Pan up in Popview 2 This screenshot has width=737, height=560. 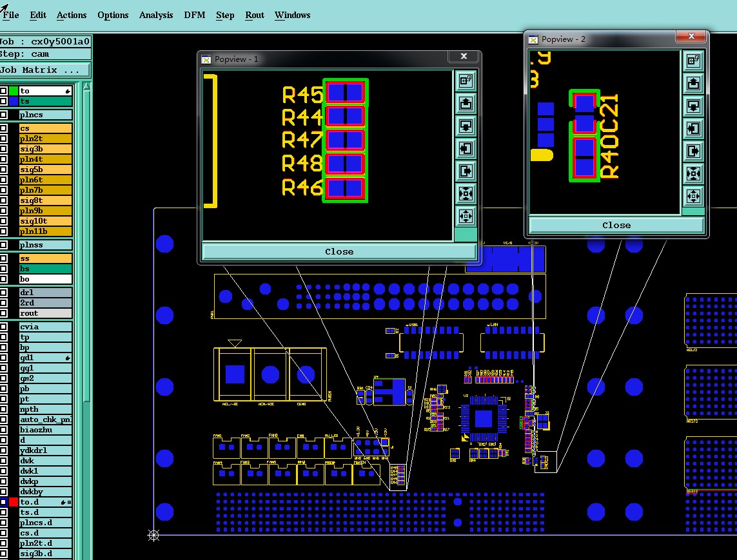[693, 84]
